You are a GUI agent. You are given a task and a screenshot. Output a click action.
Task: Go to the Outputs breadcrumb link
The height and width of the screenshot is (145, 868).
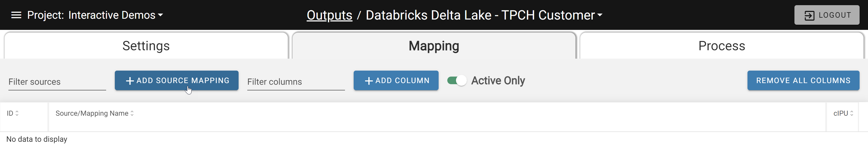tap(329, 15)
